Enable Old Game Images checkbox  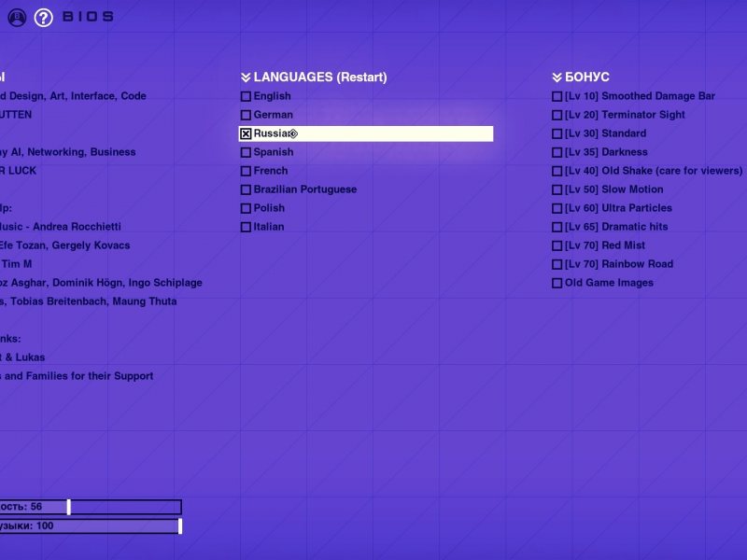557,283
